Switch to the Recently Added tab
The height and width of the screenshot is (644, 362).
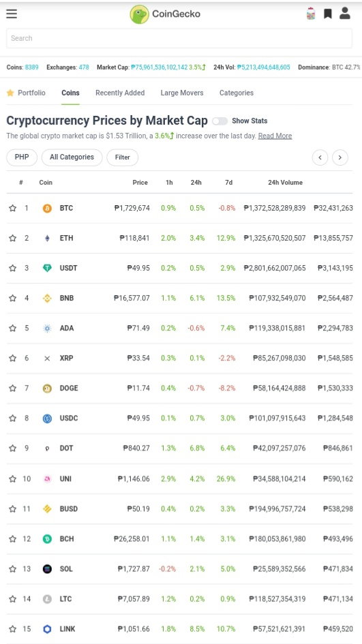(120, 93)
